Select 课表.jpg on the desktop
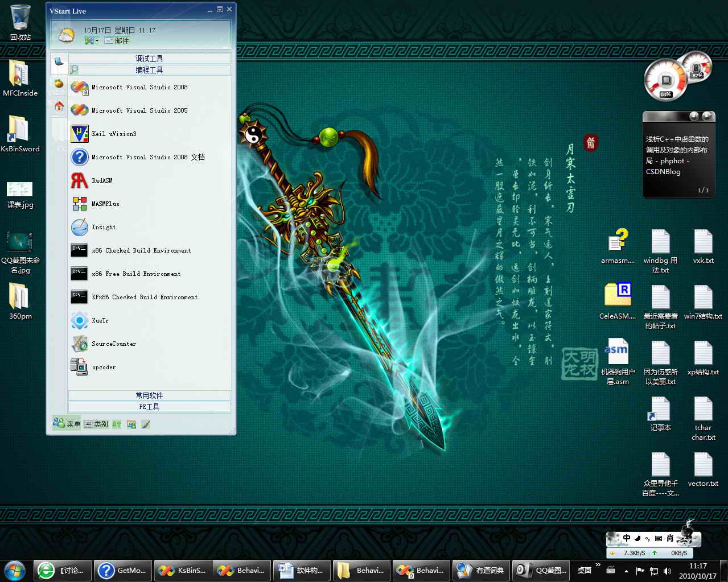Viewport: 728px width, 582px height. (20, 195)
